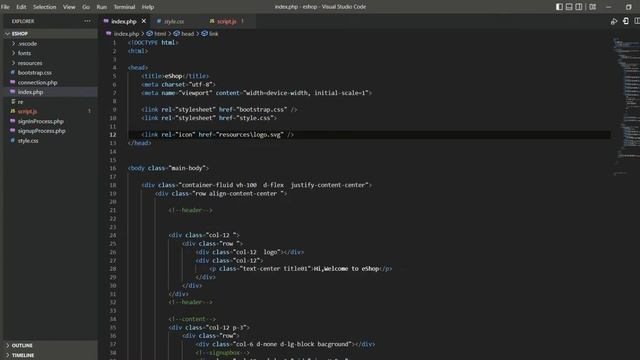Click the EXPLORER panel title
This screenshot has height=360, width=640.
click(23, 21)
